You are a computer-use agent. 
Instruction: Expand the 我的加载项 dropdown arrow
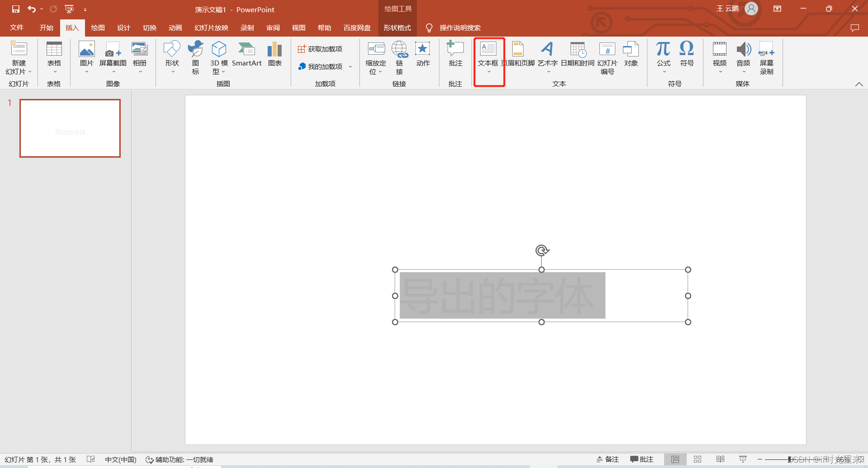350,66
